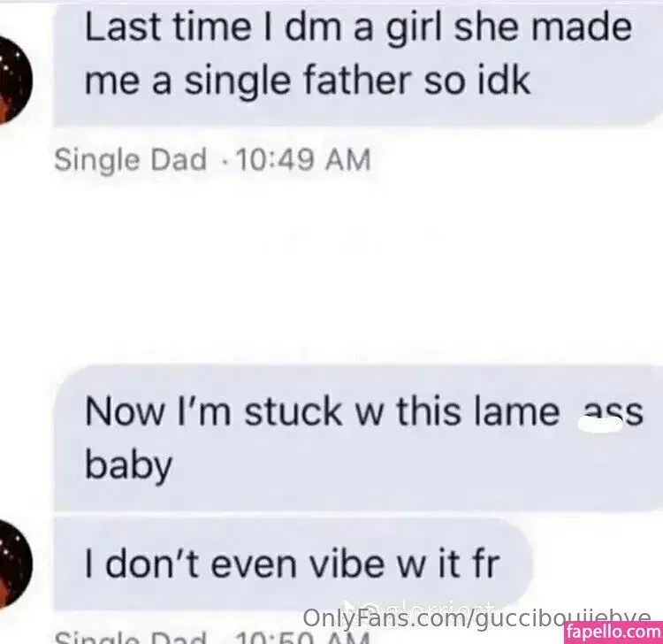
Task: Click the pink fapello.com badge
Action: (x=613, y=632)
